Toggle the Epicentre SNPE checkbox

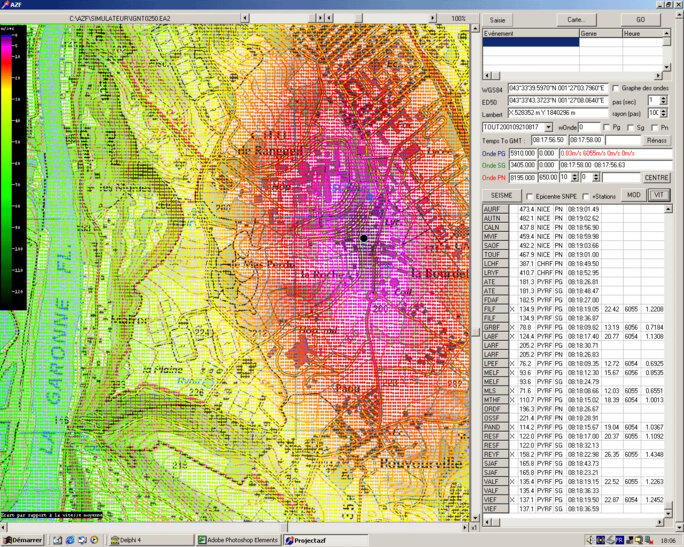(x=529, y=196)
